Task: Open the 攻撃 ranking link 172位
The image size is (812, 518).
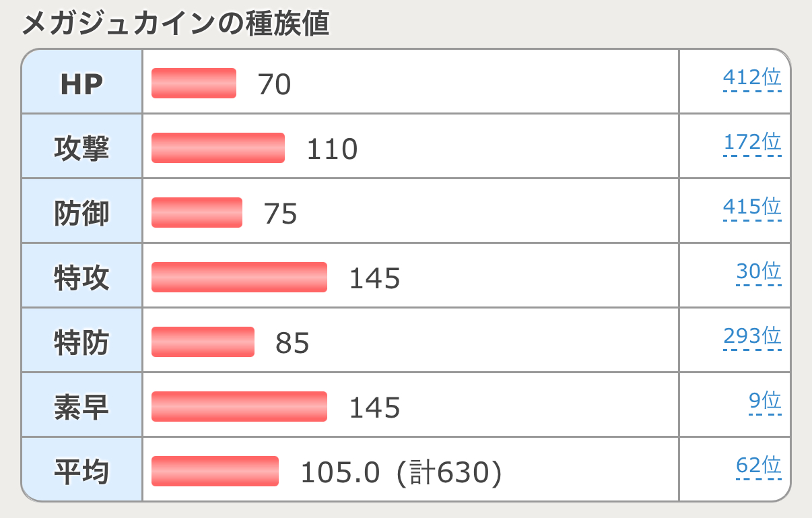Action: [x=752, y=143]
